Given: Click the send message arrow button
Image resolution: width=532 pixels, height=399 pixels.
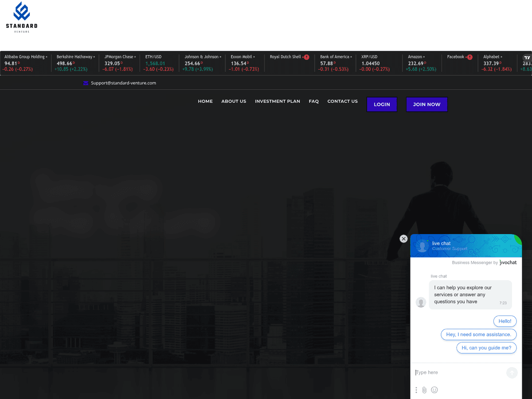Looking at the screenshot, I should click(512, 373).
